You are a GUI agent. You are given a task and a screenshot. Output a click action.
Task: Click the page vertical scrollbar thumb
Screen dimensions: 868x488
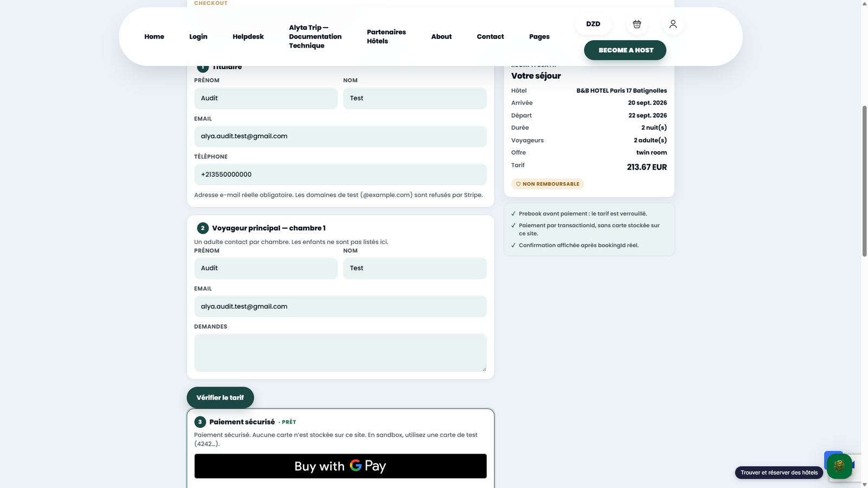click(x=865, y=181)
